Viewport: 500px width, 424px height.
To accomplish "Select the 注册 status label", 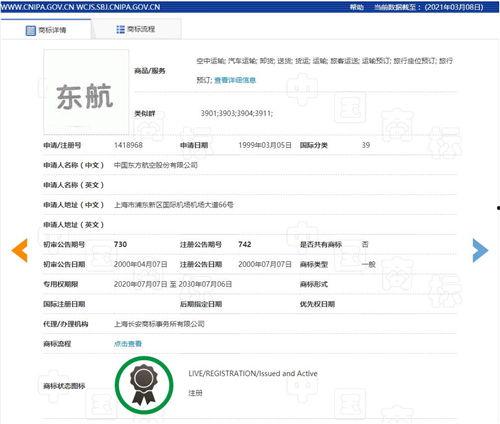I will click(x=195, y=393).
